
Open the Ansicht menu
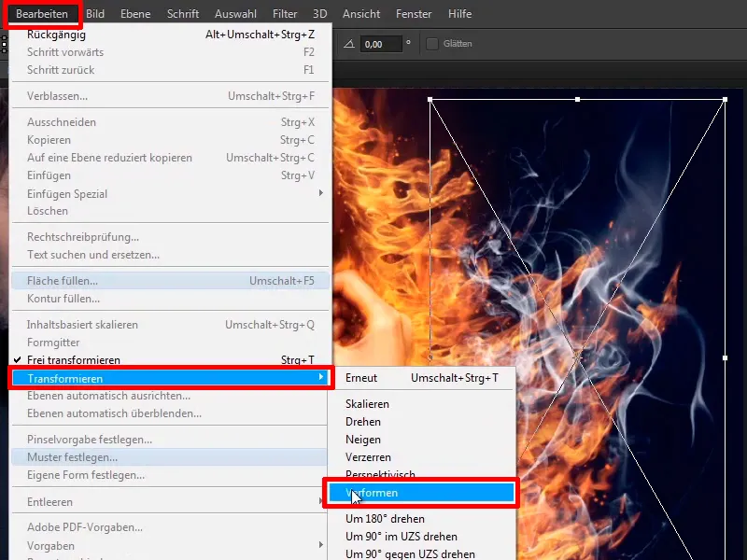(361, 14)
